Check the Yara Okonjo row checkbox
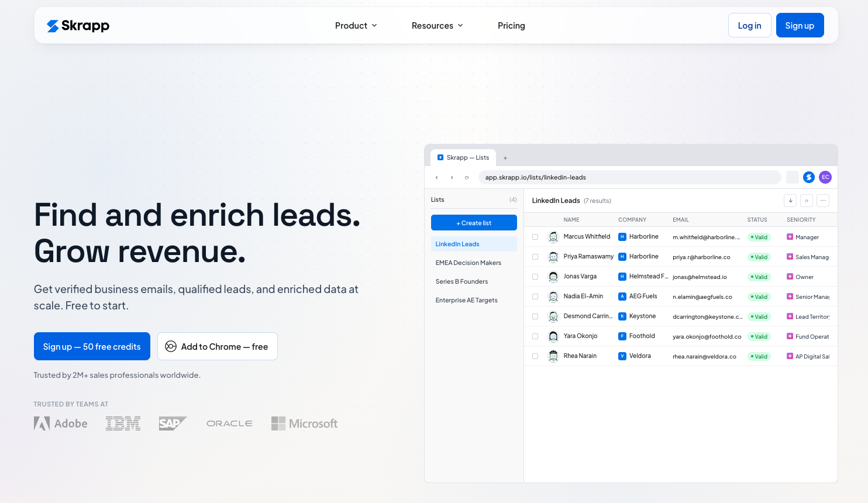The width and height of the screenshot is (868, 503). (x=535, y=336)
